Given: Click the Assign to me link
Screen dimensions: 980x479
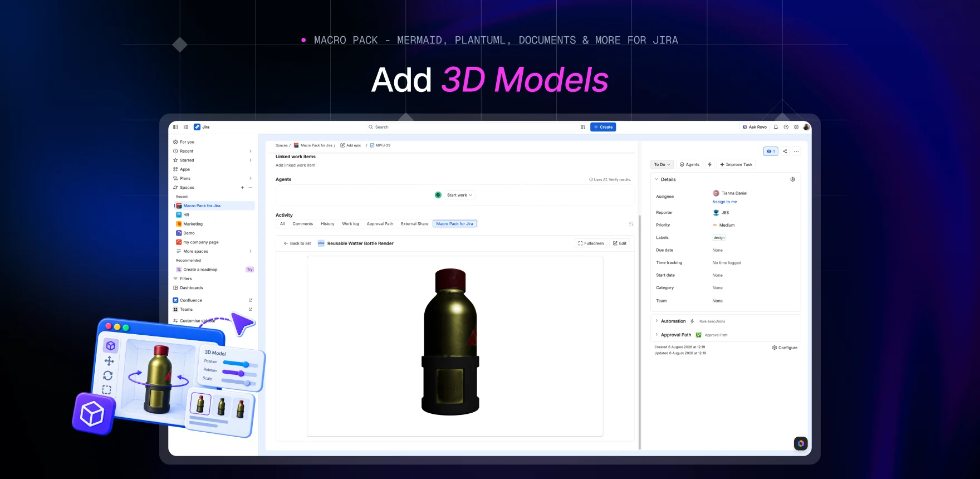Looking at the screenshot, I should pos(724,202).
